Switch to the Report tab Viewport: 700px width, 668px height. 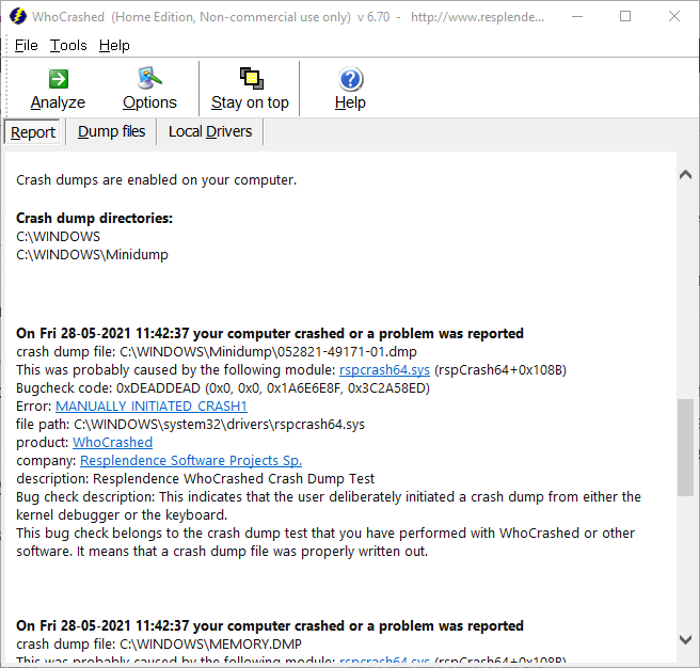[x=33, y=132]
